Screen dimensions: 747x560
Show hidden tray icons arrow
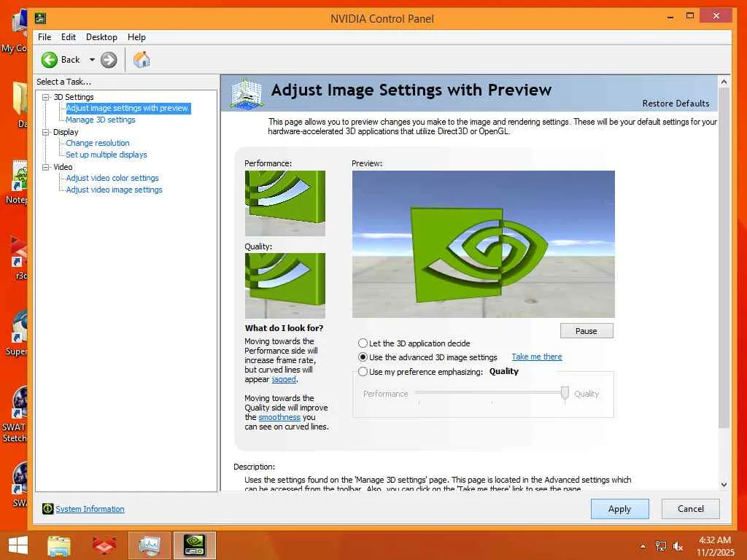[643, 547]
